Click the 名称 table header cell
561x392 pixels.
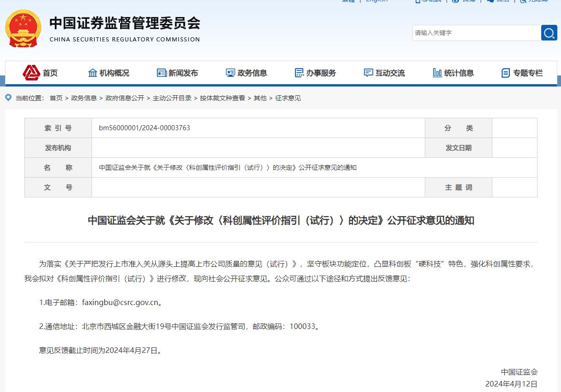coord(58,167)
